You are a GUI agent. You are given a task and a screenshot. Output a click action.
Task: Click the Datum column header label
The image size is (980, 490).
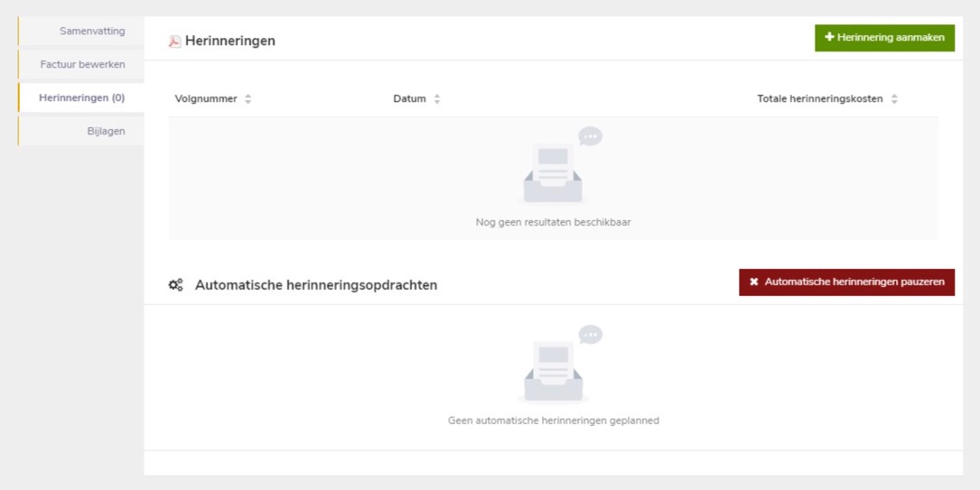pos(409,99)
